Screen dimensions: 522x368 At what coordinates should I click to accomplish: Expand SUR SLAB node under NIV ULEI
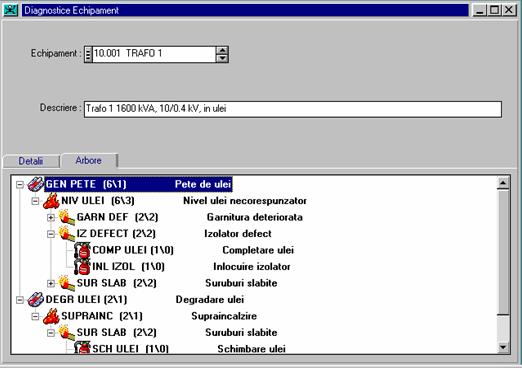point(51,283)
